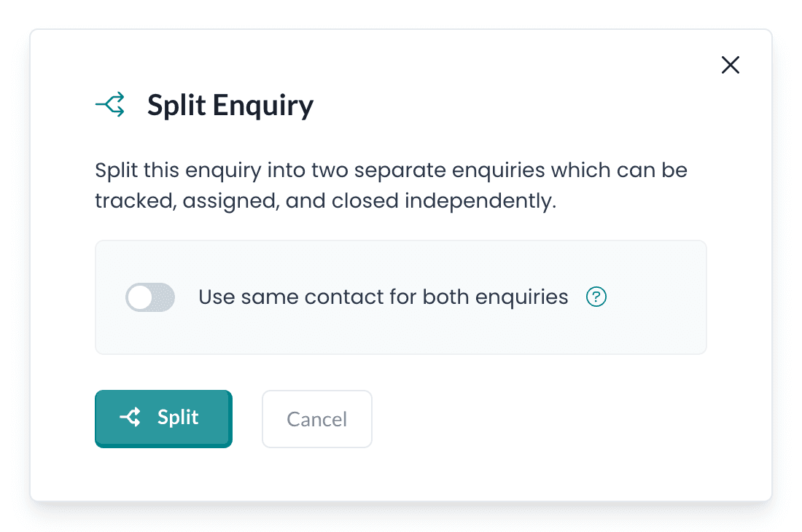Click the gray toggle slider knob

140,297
